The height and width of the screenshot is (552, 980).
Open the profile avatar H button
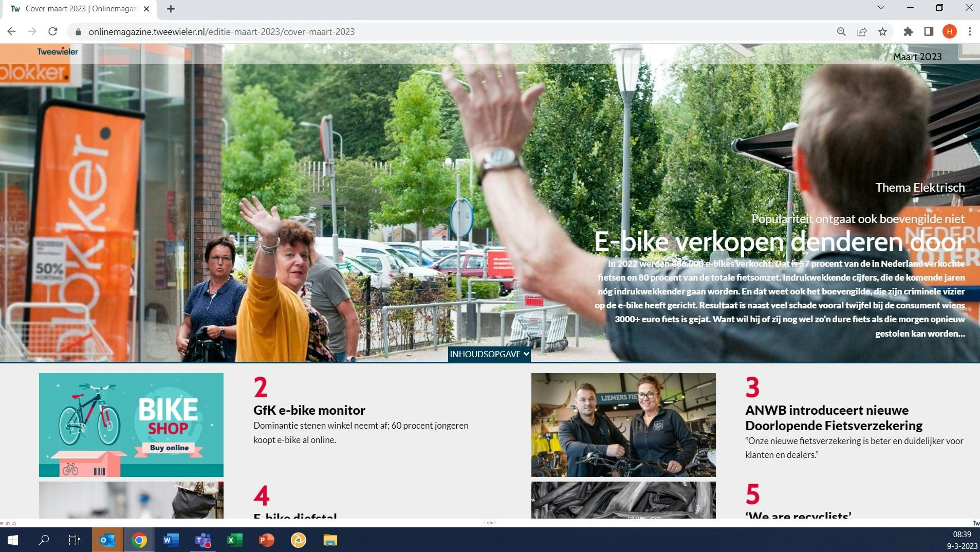tap(949, 32)
